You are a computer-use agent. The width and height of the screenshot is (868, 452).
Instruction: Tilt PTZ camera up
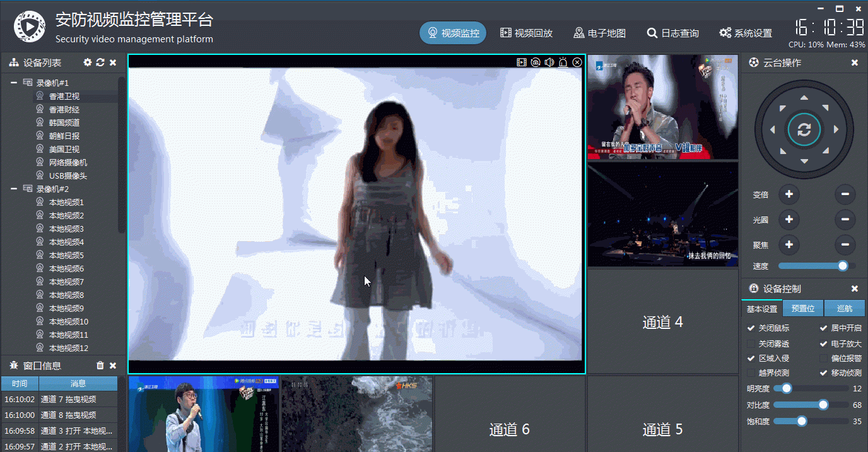(804, 98)
